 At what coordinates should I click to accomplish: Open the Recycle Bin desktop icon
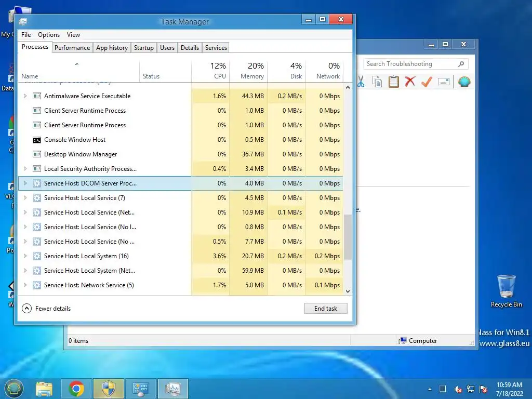(x=506, y=291)
